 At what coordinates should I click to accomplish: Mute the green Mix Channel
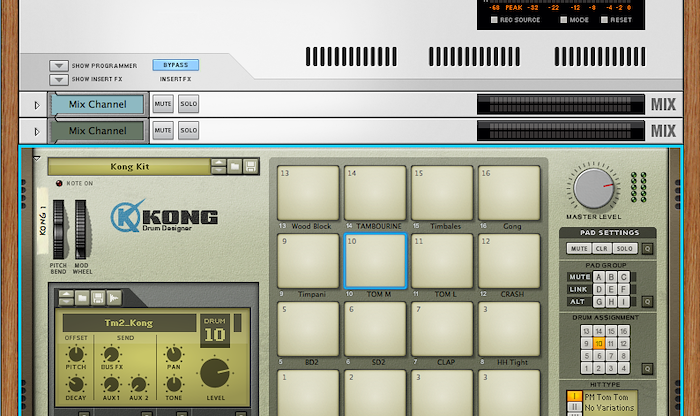click(163, 130)
